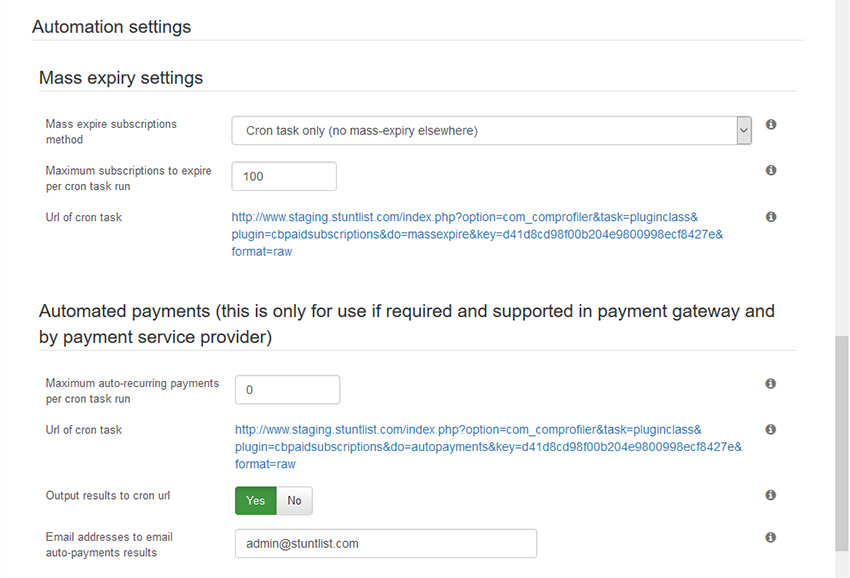850x578 pixels.
Task: Click info icon beside Maximum subscriptions to expire
Action: (x=771, y=170)
